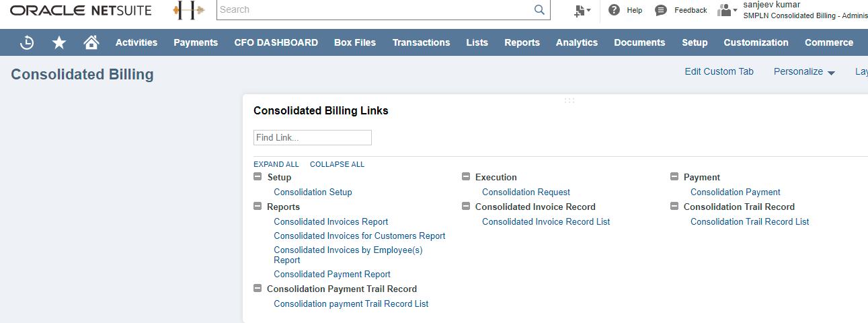Open Consolidated Invoices for Customers Report
This screenshot has width=868, height=323.
[360, 236]
